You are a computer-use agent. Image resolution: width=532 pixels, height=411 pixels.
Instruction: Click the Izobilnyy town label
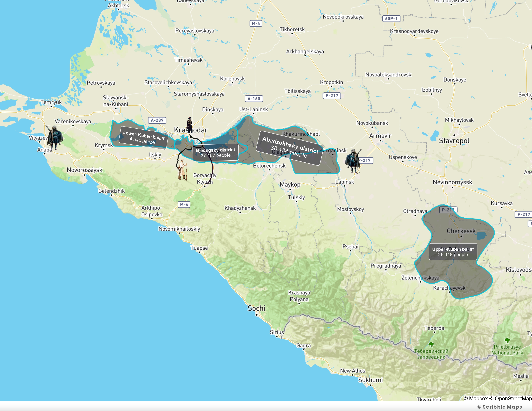432,90
